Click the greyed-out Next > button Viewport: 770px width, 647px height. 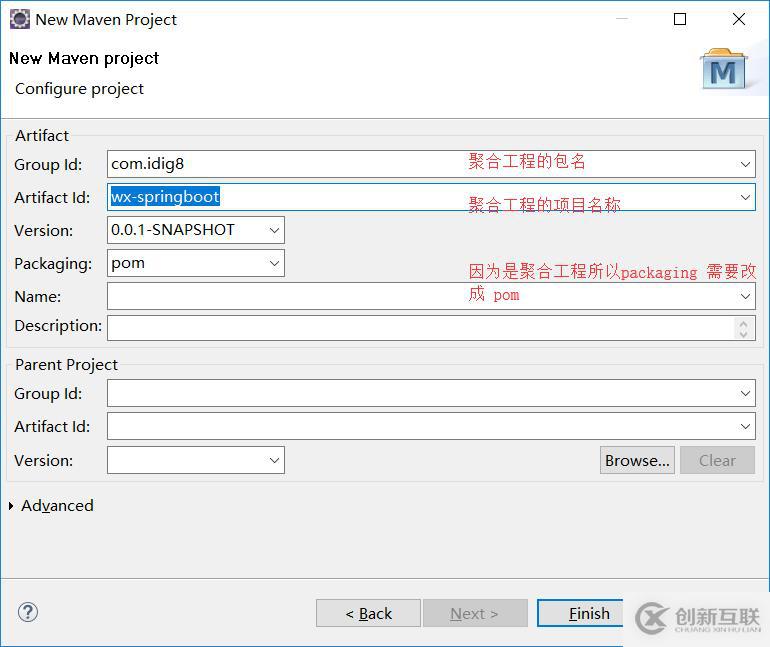click(x=475, y=613)
